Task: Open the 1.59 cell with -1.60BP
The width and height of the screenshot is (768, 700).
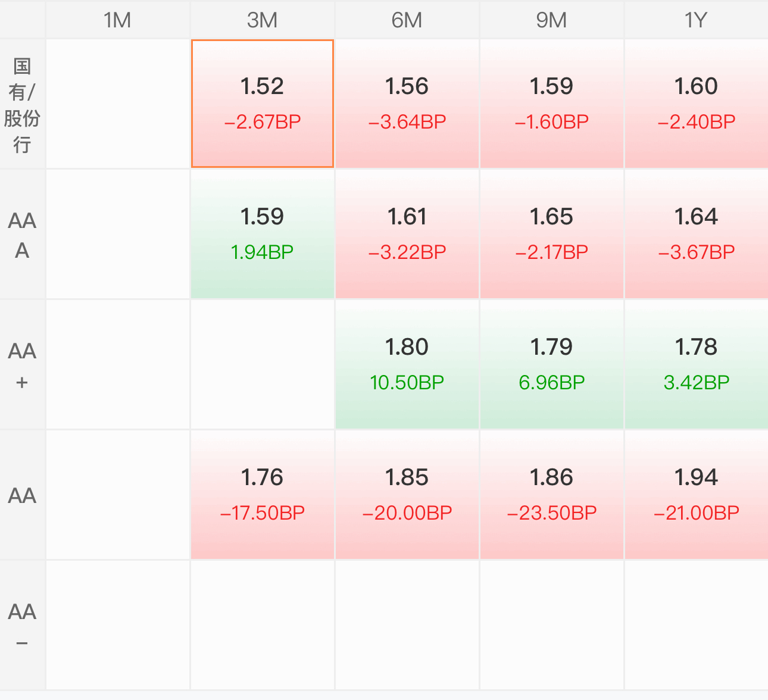Action: [x=552, y=104]
